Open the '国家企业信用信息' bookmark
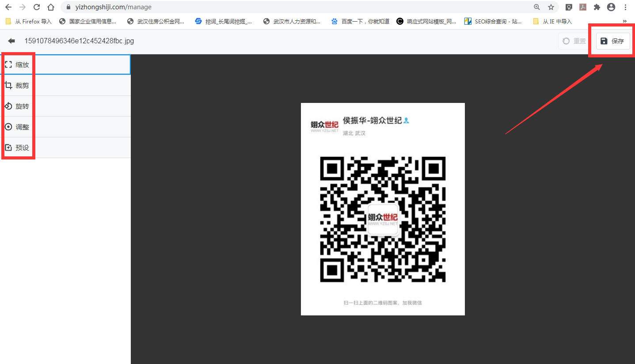 87,21
